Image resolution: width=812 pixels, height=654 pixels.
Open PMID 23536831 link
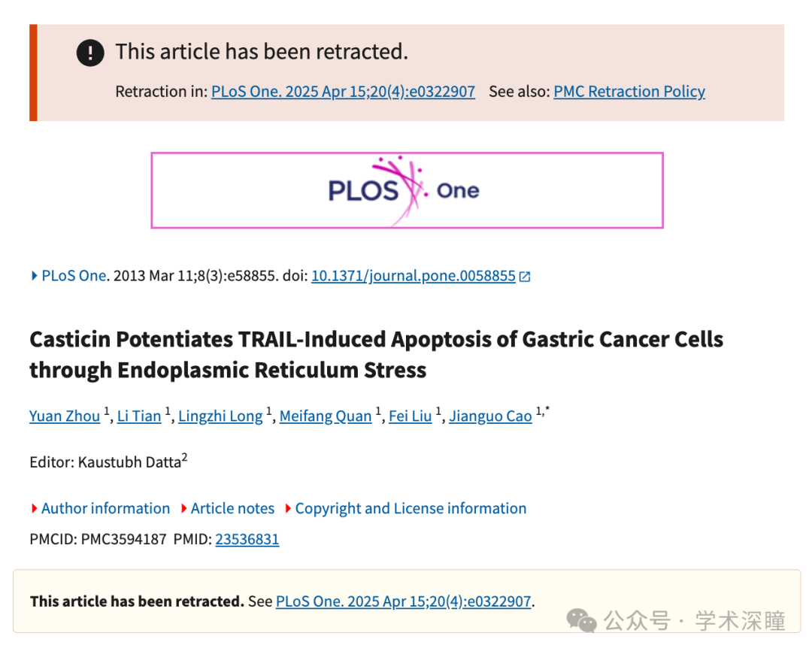click(247, 539)
